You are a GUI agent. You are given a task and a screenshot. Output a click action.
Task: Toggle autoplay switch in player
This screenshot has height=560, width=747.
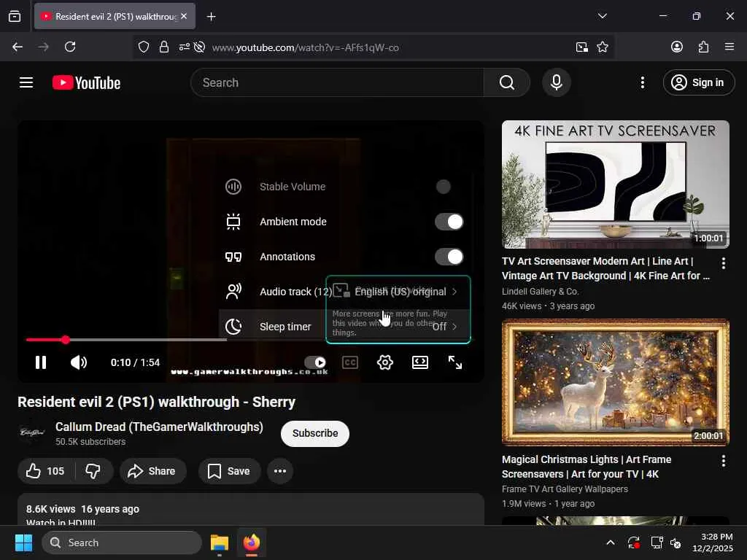point(315,362)
